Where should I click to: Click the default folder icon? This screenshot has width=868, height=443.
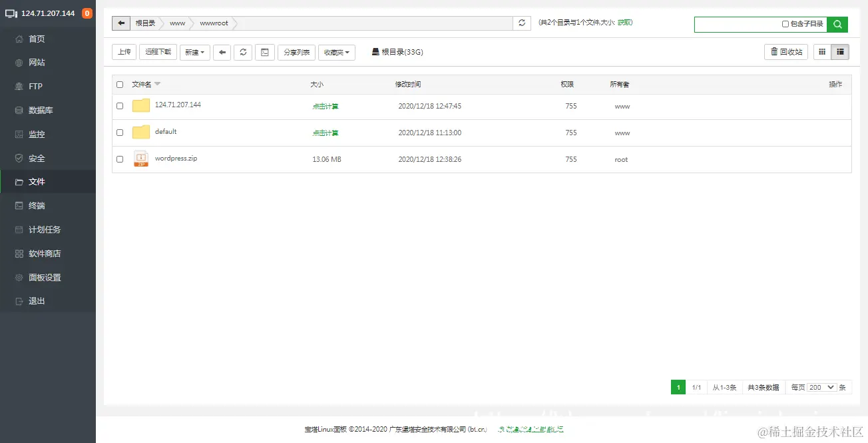[141, 133]
